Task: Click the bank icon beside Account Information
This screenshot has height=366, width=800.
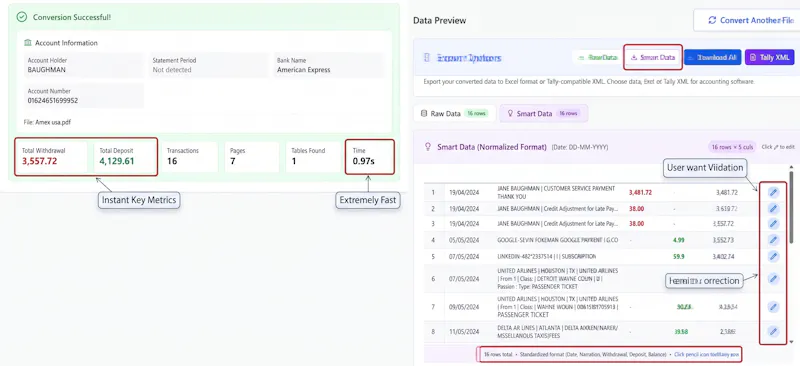Action: click(28, 43)
